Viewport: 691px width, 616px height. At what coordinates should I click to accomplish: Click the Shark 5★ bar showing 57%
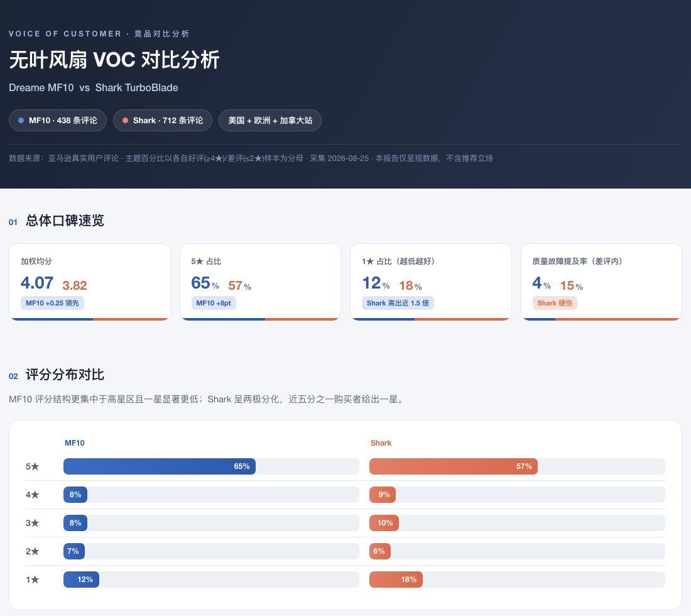coord(454,466)
